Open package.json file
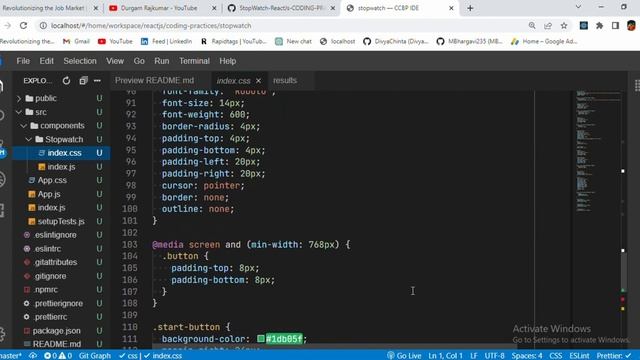Screen dimensions: 640x360 [56, 331]
